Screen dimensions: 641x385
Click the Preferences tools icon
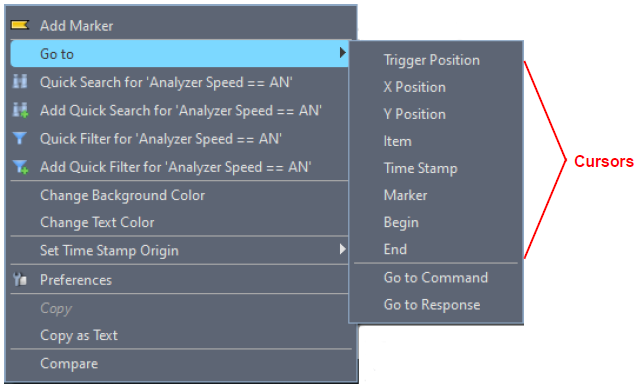20,280
